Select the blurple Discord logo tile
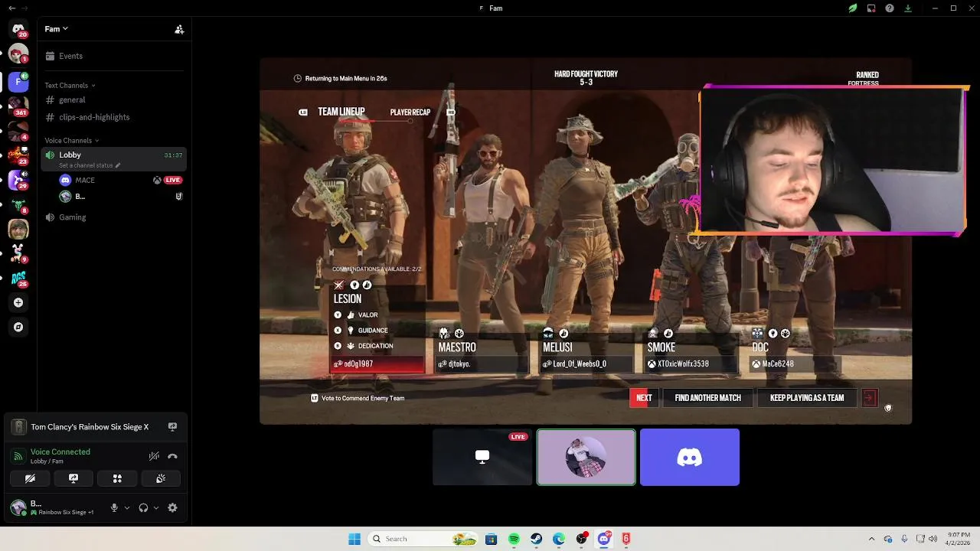This screenshot has width=980, height=551. point(690,457)
